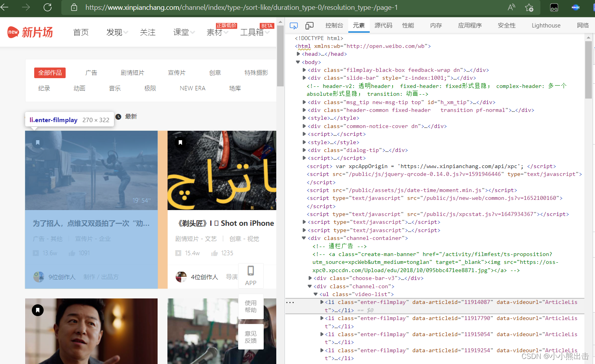Screen dimensions: 595x364
Task: Collapse the body element node
Action: click(298, 62)
